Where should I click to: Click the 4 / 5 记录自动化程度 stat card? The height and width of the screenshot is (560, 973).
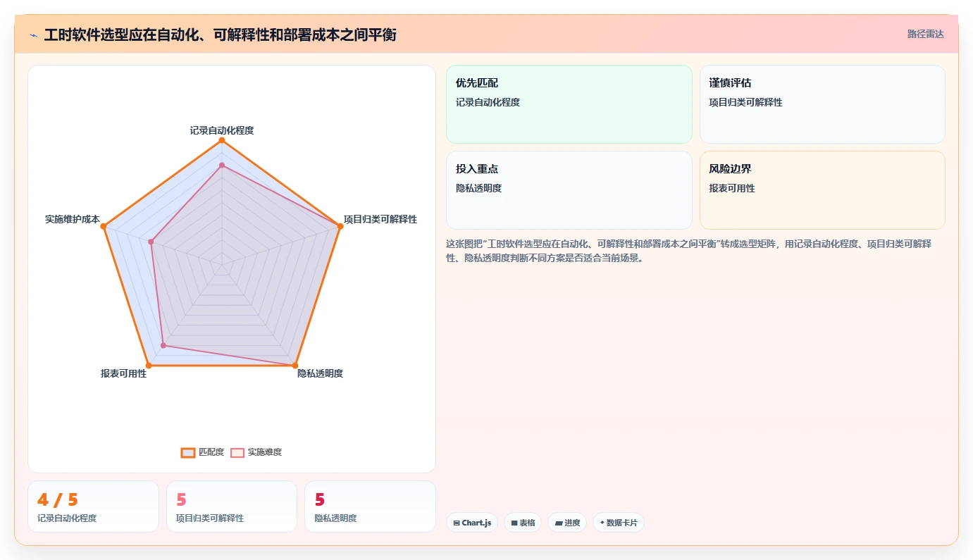[x=93, y=506]
